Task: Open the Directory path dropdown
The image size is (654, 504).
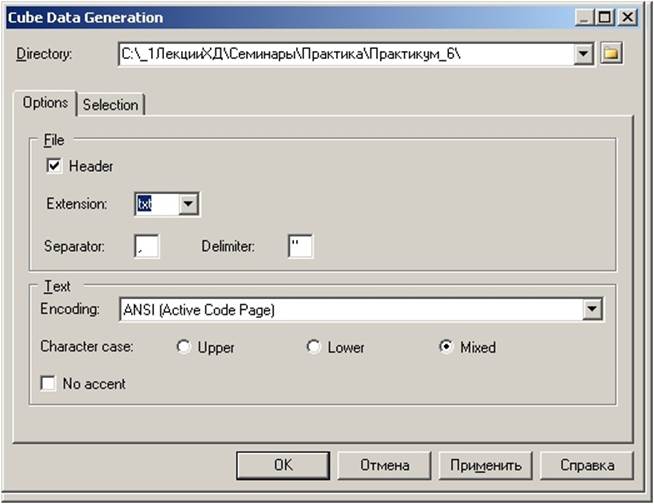Action: pos(583,54)
